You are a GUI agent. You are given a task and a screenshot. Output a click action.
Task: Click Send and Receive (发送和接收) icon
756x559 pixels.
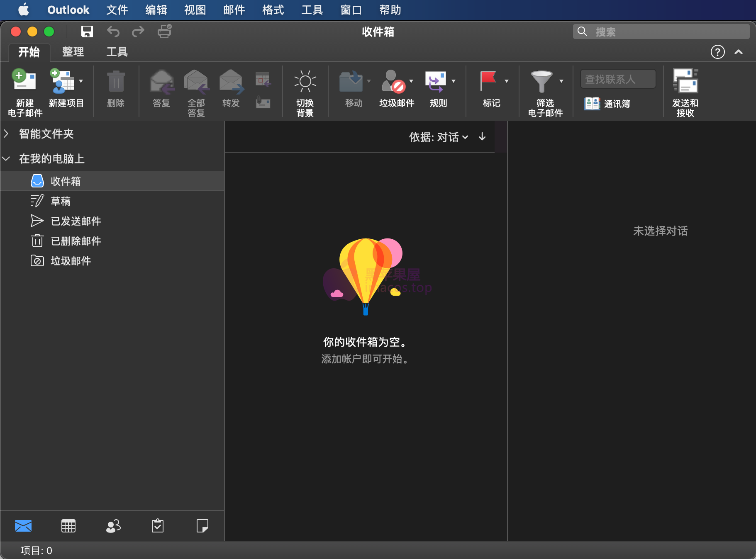click(x=685, y=82)
